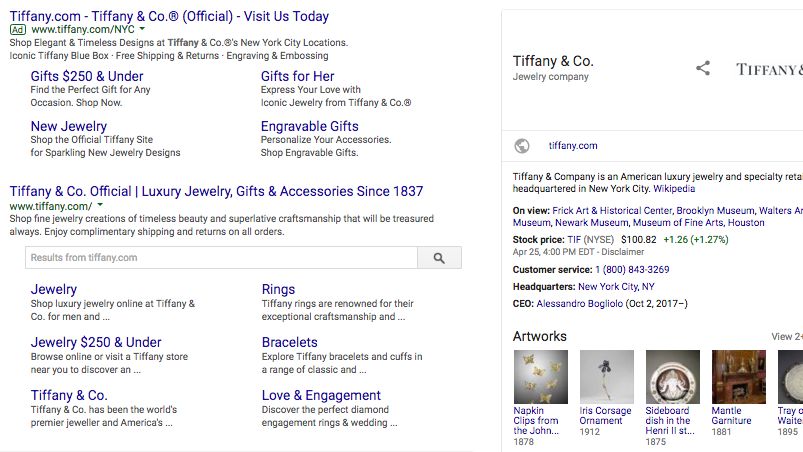Click the share icon beside Tiffany & Co.
This screenshot has width=803, height=452.
[x=703, y=69]
